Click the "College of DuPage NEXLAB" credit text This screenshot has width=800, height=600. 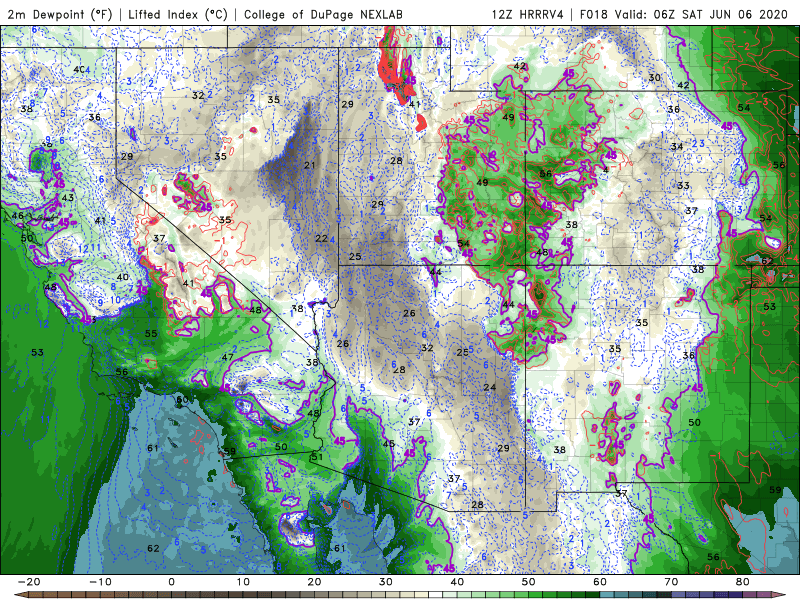point(323,14)
